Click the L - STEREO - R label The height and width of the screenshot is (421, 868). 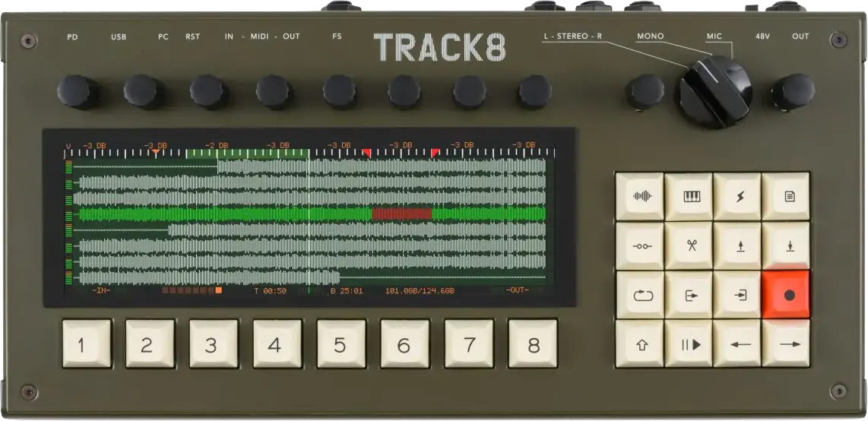(x=573, y=36)
